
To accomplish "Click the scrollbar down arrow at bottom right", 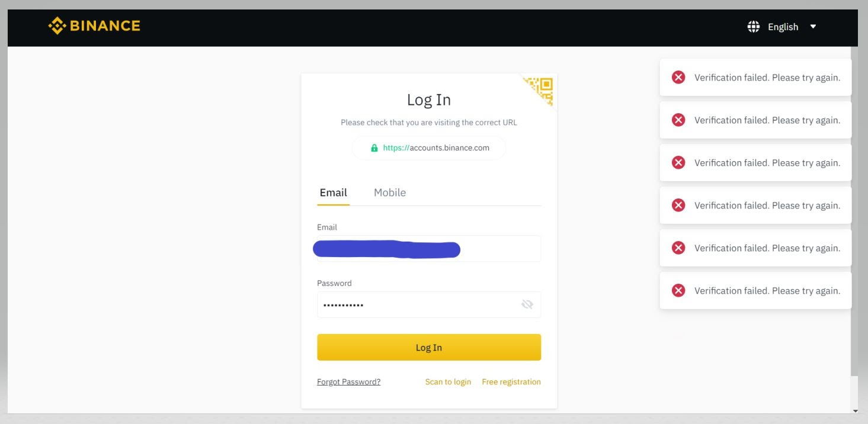I will click(x=854, y=411).
